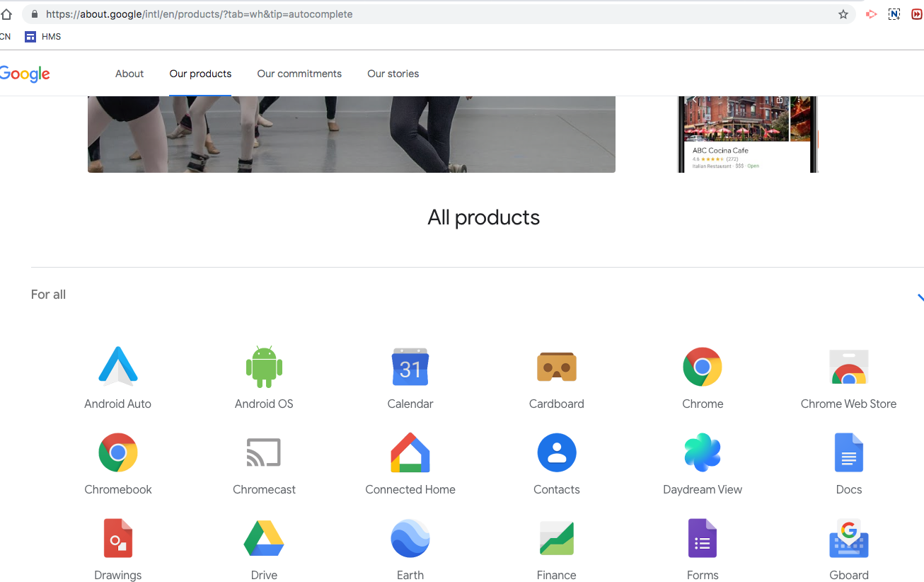This screenshot has height=582, width=924.
Task: Open the Our commitments tab
Action: point(299,74)
